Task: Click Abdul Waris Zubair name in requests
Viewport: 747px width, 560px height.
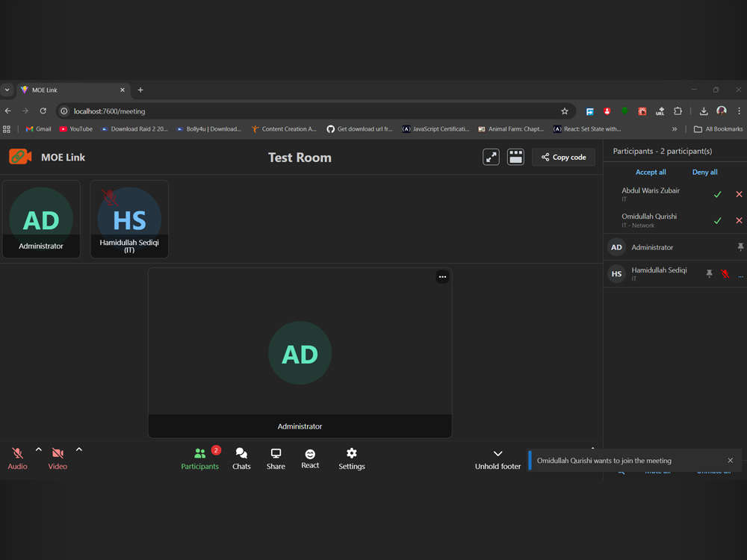Action: click(x=651, y=190)
